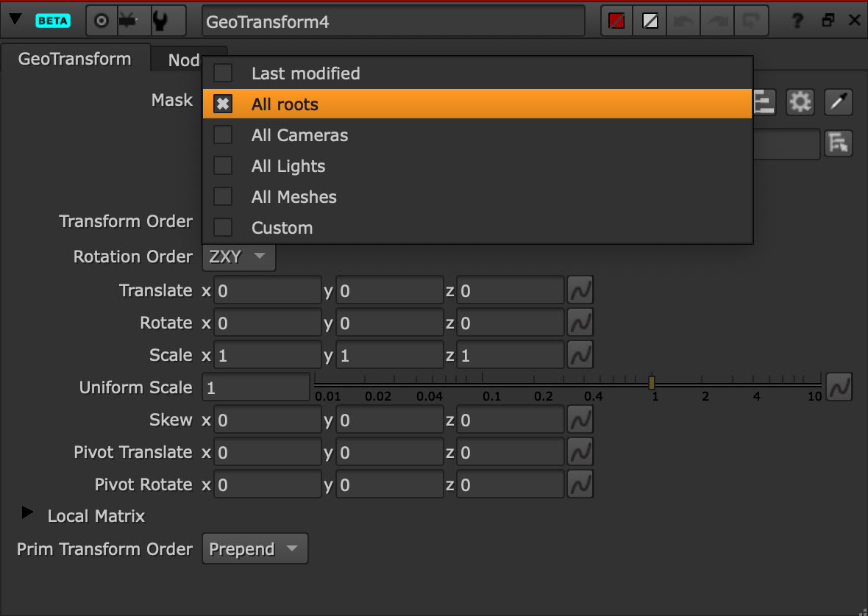Image resolution: width=868 pixels, height=616 pixels.
Task: Tick the All Meshes checkbox
Action: pyautogui.click(x=223, y=197)
